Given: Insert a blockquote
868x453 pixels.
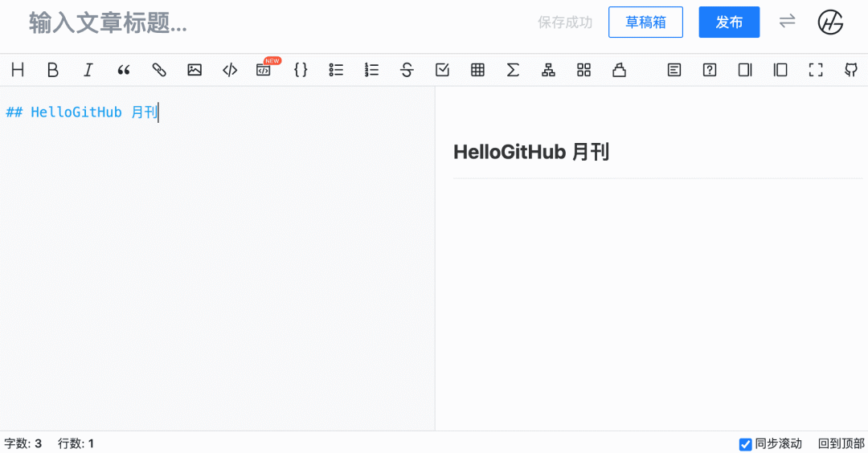Looking at the screenshot, I should (124, 70).
